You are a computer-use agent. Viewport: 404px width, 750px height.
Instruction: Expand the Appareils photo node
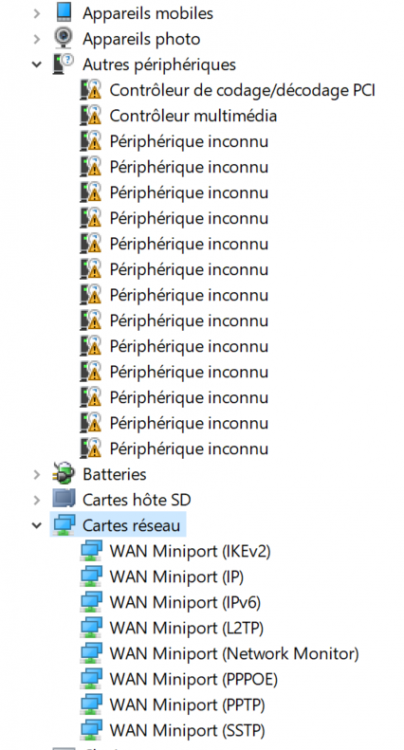tap(37, 39)
